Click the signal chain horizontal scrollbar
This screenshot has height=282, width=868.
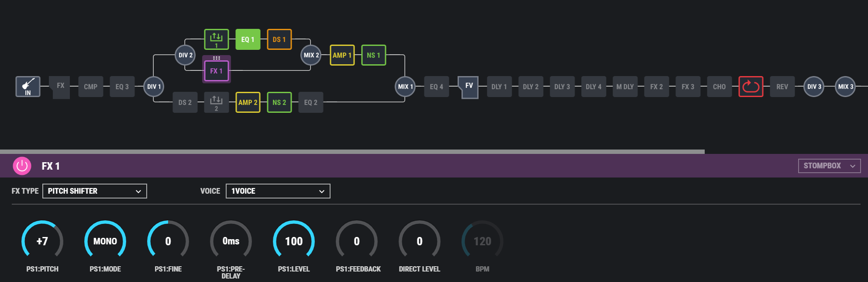click(352, 152)
